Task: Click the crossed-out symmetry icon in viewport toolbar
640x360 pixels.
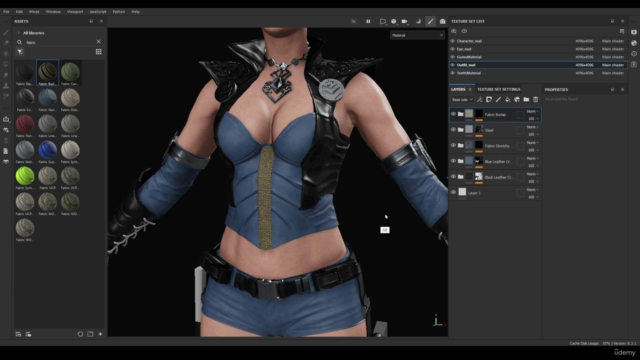Action: click(x=353, y=21)
